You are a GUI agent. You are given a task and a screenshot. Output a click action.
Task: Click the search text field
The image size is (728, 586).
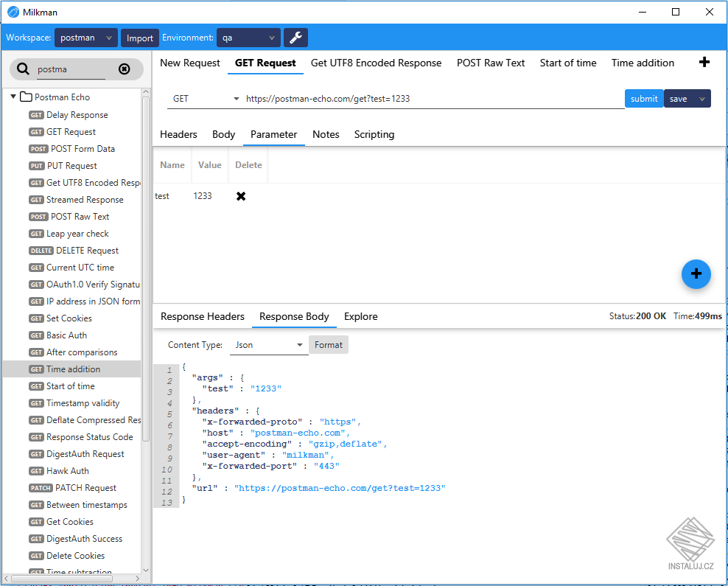[x=71, y=69]
